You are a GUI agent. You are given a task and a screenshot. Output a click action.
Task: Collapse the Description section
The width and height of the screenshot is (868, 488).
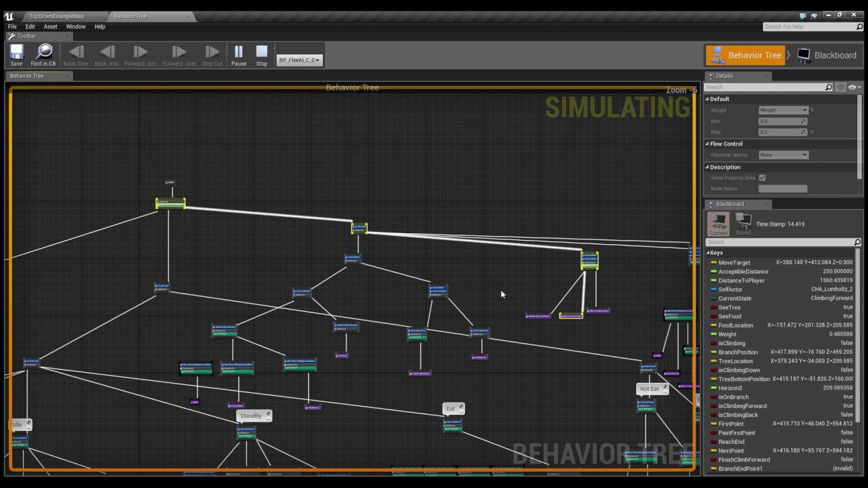(707, 167)
